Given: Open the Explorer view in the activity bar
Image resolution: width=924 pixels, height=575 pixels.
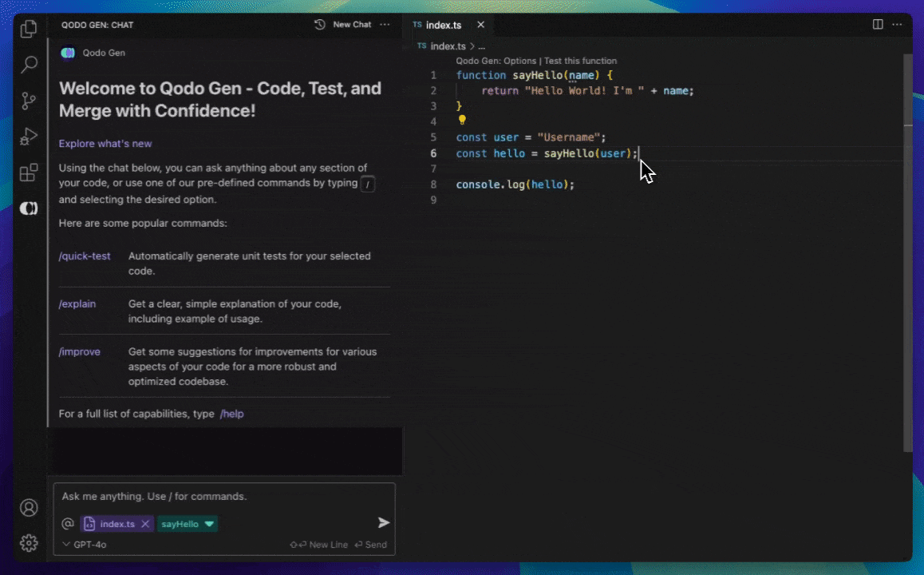Looking at the screenshot, I should coord(28,29).
